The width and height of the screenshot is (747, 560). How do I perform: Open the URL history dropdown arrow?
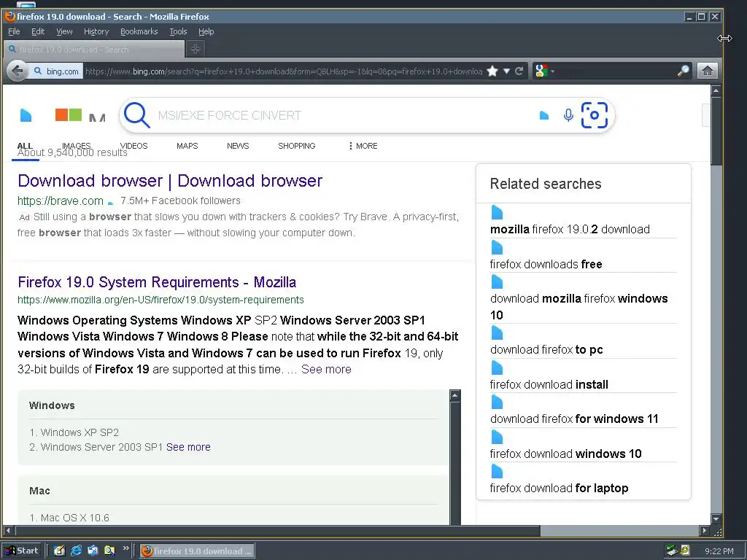pyautogui.click(x=506, y=71)
